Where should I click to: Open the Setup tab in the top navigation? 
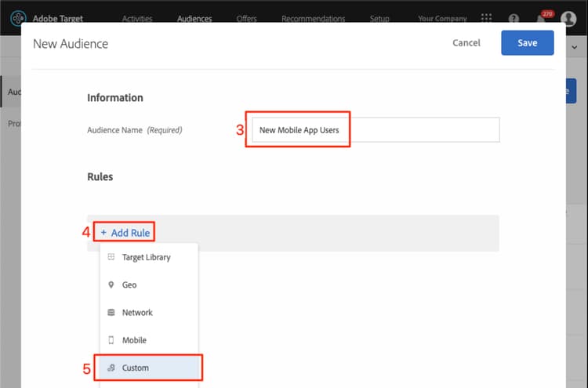pos(379,18)
